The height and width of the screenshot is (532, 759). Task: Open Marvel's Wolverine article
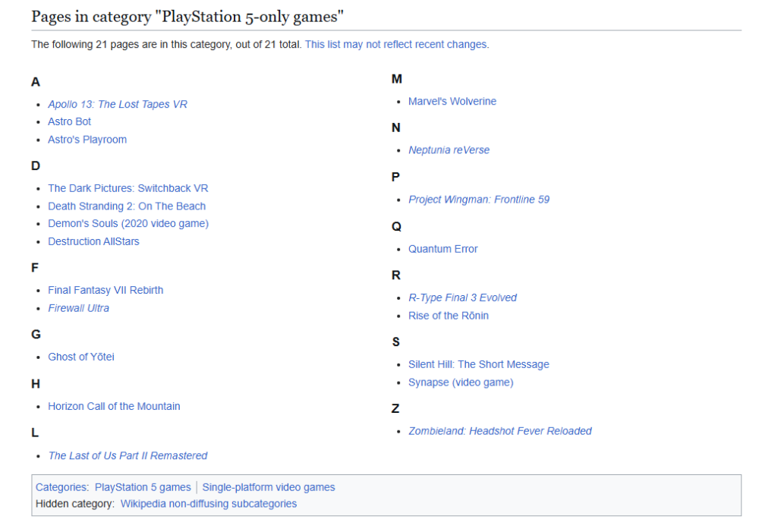pos(452,101)
